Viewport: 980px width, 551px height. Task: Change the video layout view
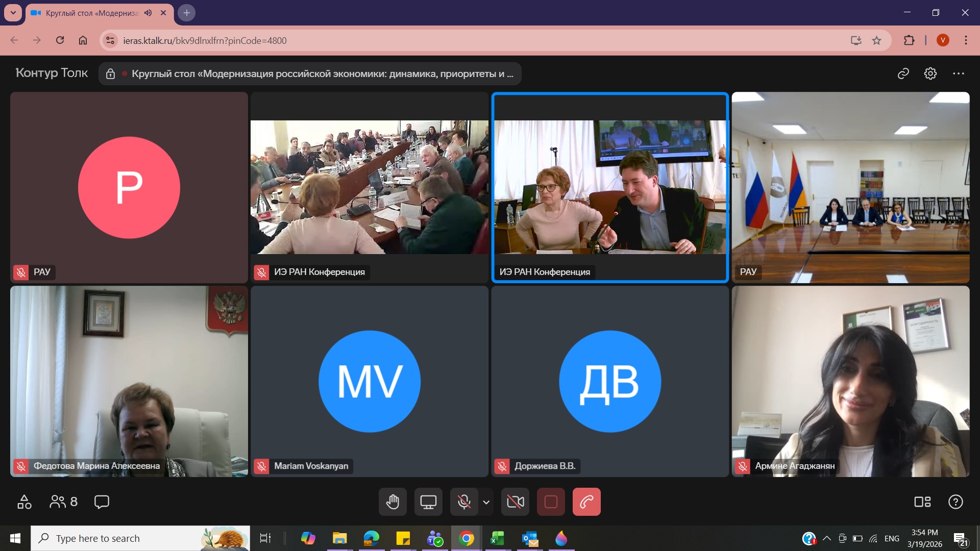tap(922, 502)
